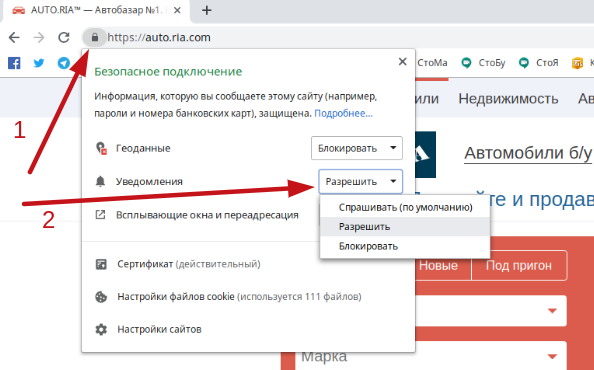Open the Недвижимость site section
The width and height of the screenshot is (594, 370).
(x=508, y=99)
